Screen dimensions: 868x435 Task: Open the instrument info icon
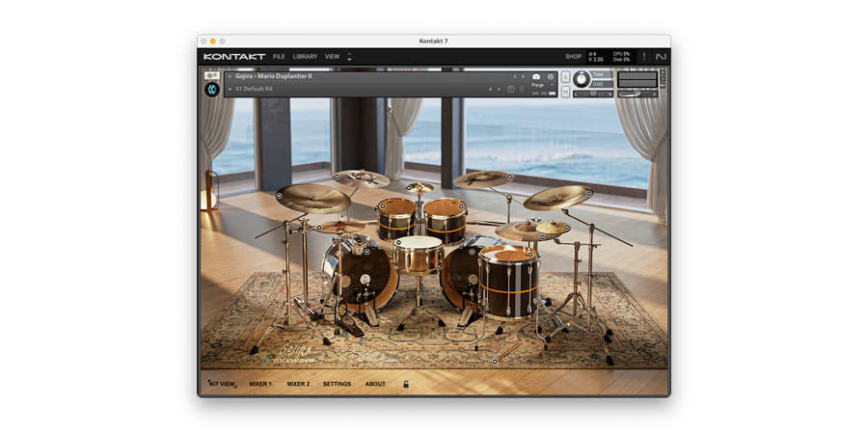(x=551, y=76)
